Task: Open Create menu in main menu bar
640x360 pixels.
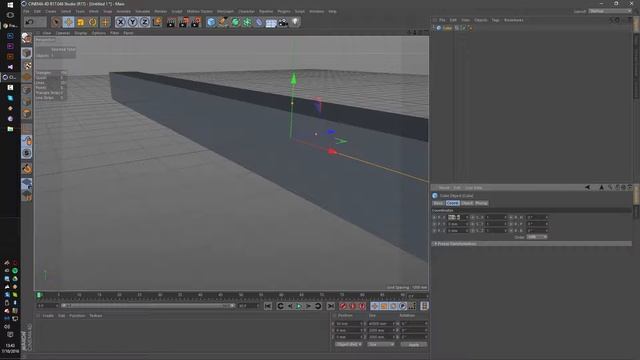Action: click(x=51, y=11)
